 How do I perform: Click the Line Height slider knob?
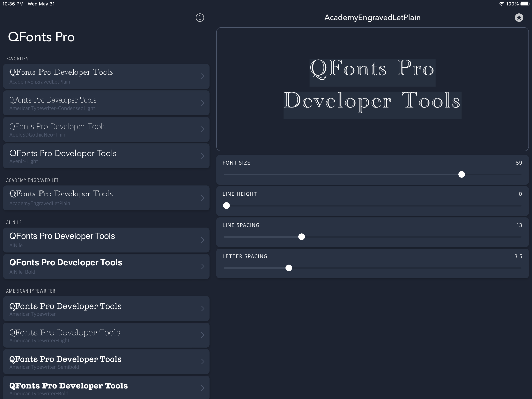pyautogui.click(x=226, y=206)
